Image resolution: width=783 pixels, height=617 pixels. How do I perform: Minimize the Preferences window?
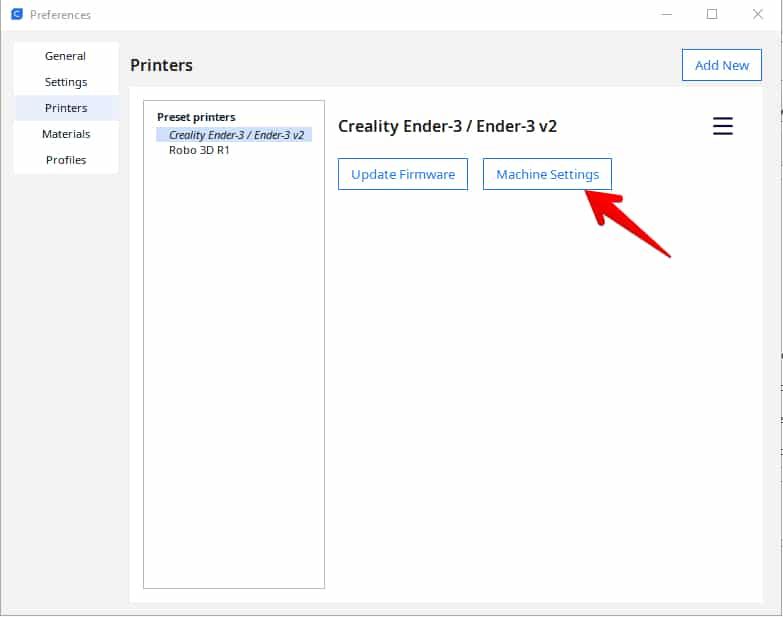(665, 15)
